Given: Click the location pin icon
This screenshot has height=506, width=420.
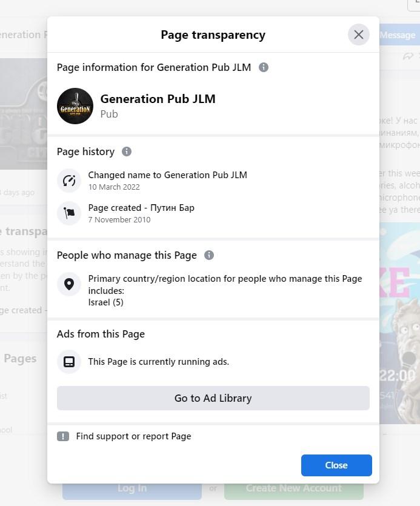Looking at the screenshot, I should click(x=69, y=284).
